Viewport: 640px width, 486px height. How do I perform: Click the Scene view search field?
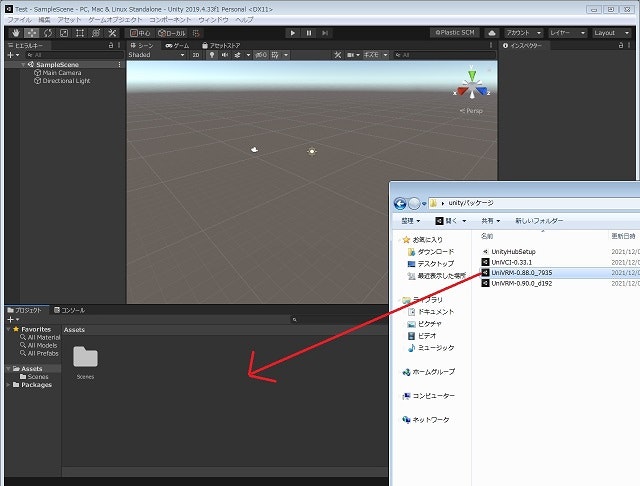(444, 55)
